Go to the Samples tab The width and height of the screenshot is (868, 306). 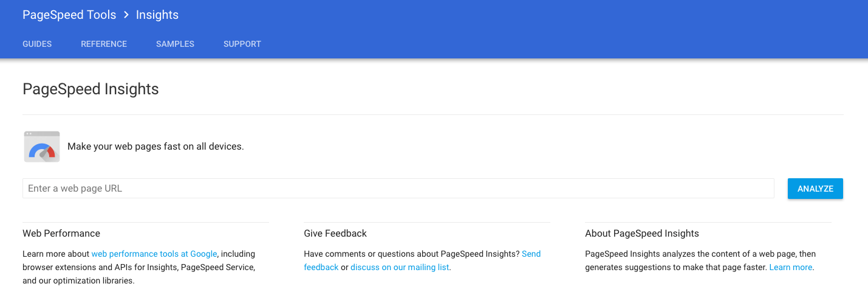point(175,44)
